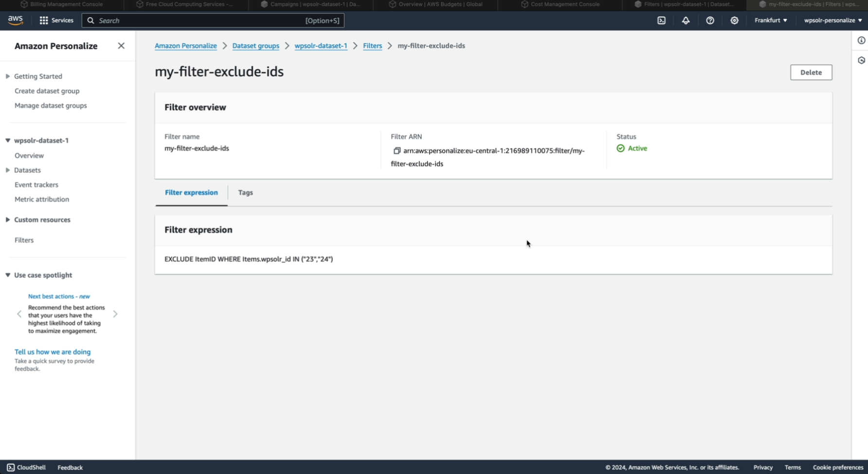Go to wpsolr-dataset-1 breadcrumb
The image size is (868, 474).
(321, 46)
